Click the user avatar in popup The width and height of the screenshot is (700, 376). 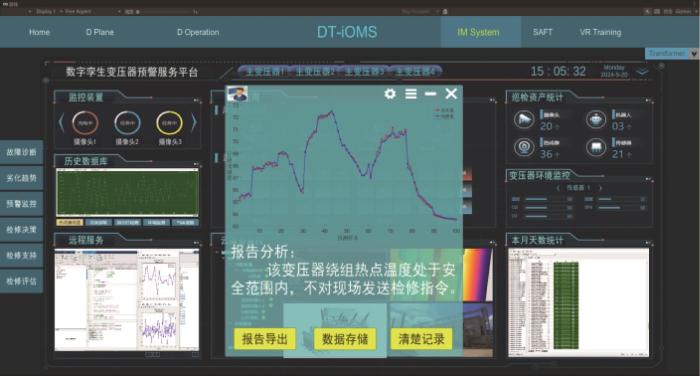click(x=237, y=94)
